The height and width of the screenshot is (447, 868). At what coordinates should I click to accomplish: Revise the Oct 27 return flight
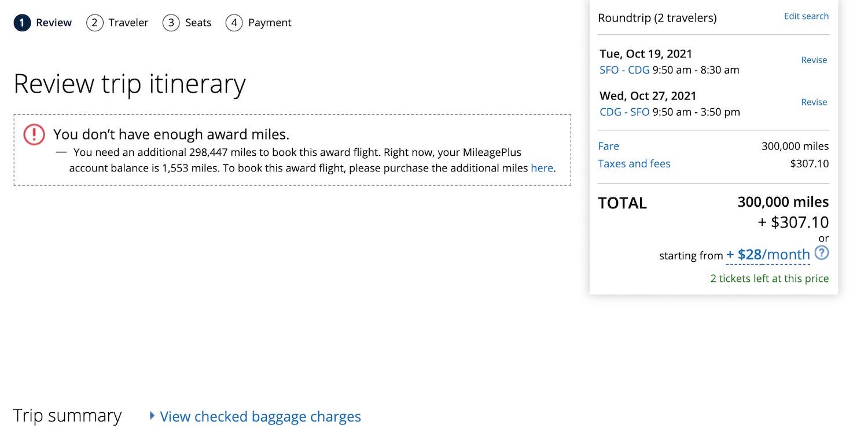814,102
